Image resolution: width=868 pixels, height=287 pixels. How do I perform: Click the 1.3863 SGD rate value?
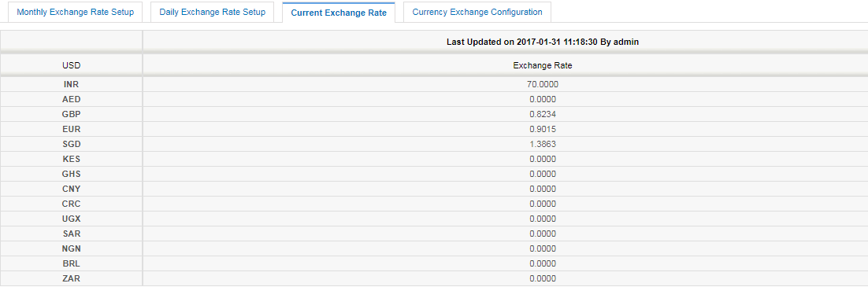pyautogui.click(x=543, y=145)
